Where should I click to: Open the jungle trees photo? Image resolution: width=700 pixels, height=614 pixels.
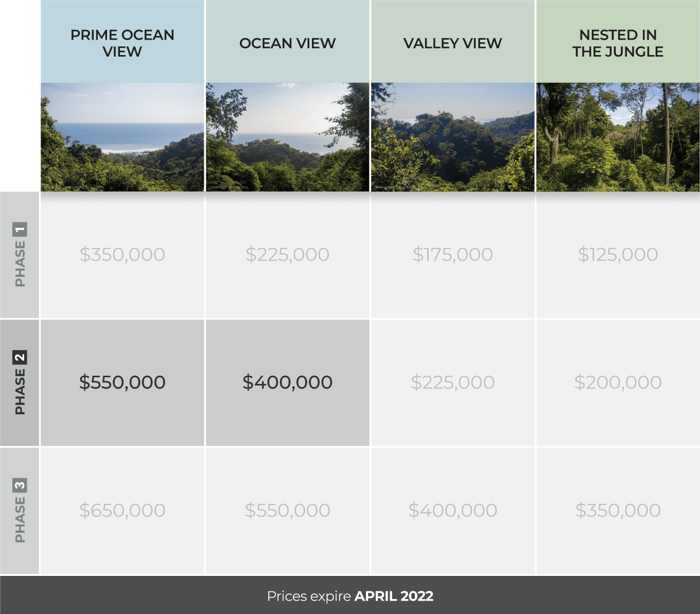618,137
